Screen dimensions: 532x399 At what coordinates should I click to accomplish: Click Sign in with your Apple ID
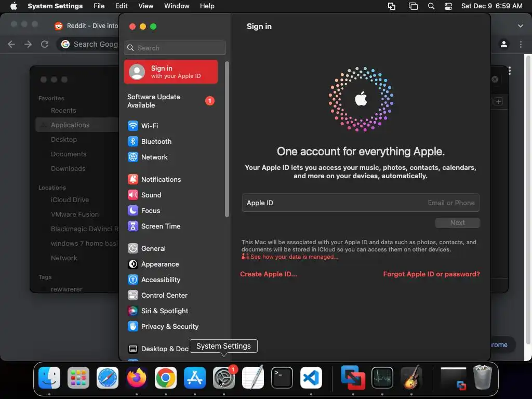170,72
